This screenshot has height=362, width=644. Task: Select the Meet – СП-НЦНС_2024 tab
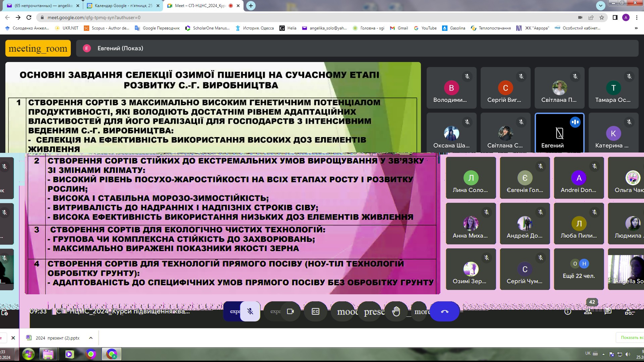coord(204,6)
